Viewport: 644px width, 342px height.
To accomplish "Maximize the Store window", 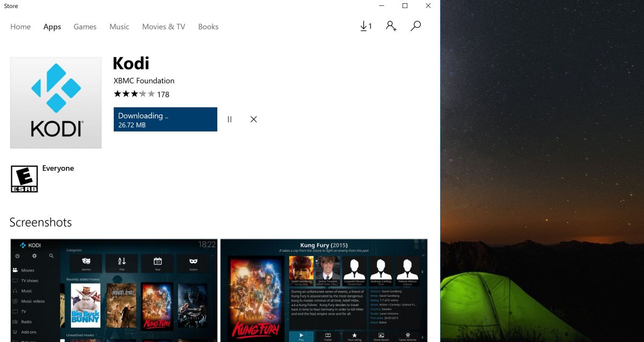I will [x=405, y=6].
